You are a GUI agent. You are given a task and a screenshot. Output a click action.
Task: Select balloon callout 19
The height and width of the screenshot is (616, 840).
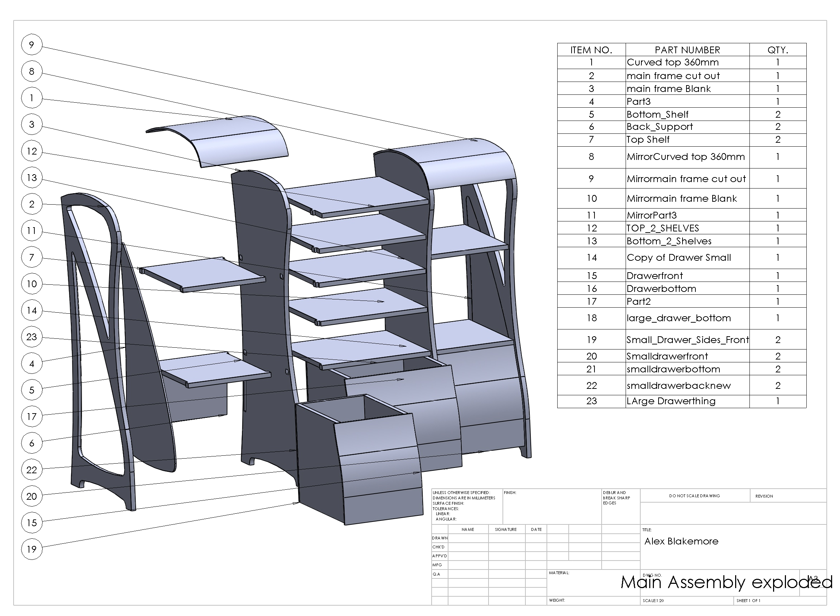[x=32, y=549]
